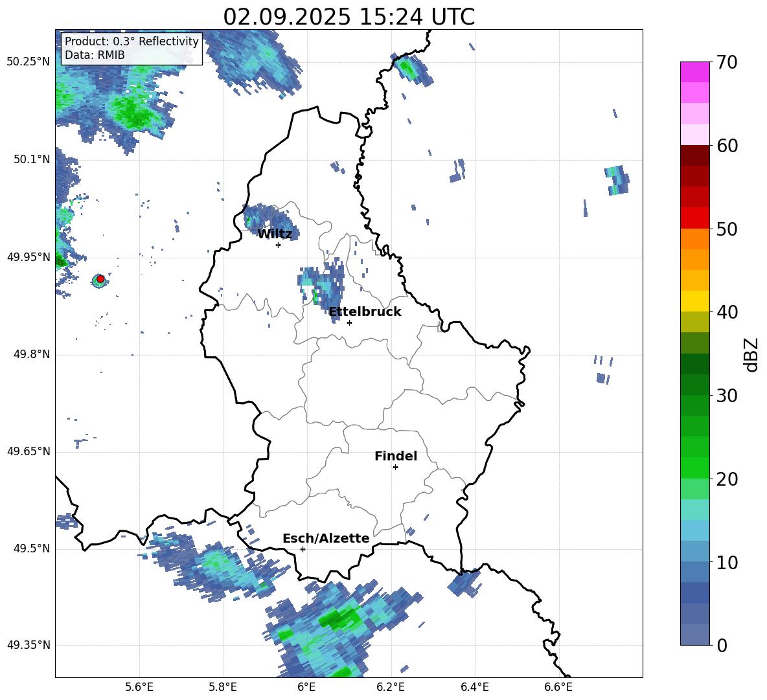
Task: Select the Ettelbruck station label
Action: 365,312
